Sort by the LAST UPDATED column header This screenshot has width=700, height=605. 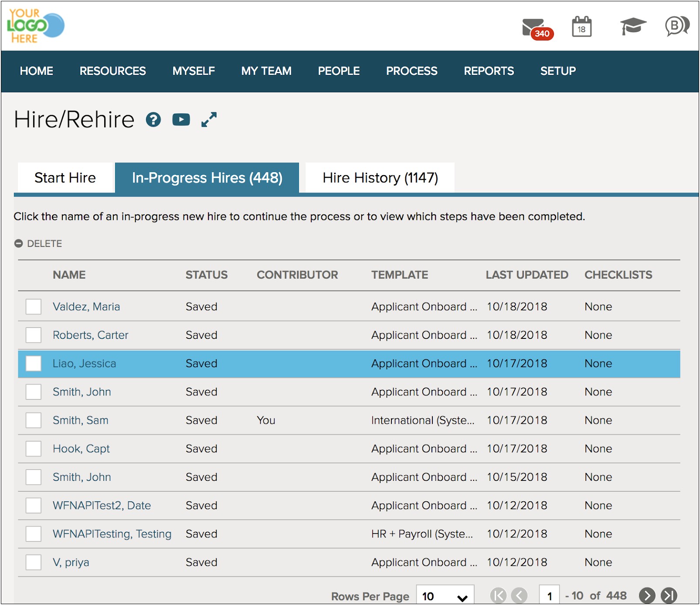coord(527,275)
